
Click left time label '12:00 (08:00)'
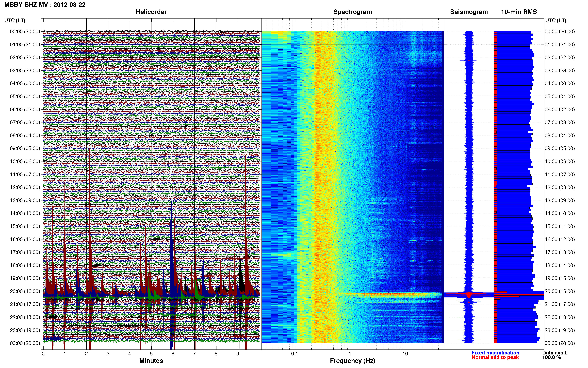click(x=25, y=187)
